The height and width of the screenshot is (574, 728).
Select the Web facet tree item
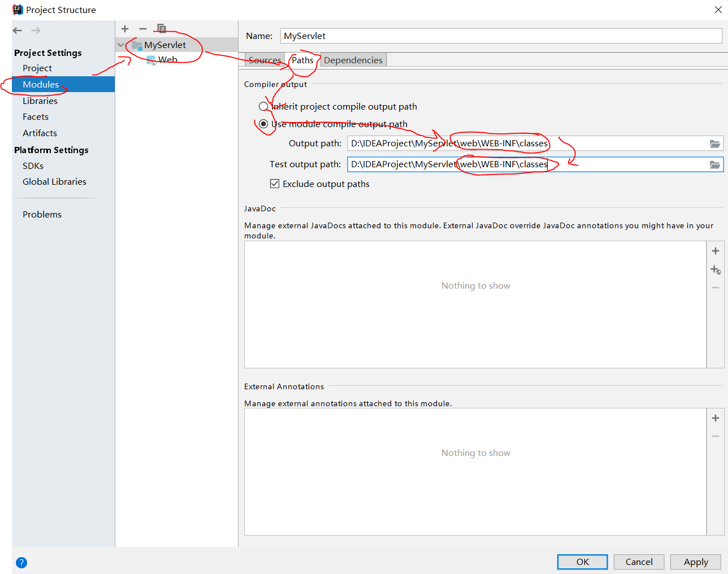point(168,60)
